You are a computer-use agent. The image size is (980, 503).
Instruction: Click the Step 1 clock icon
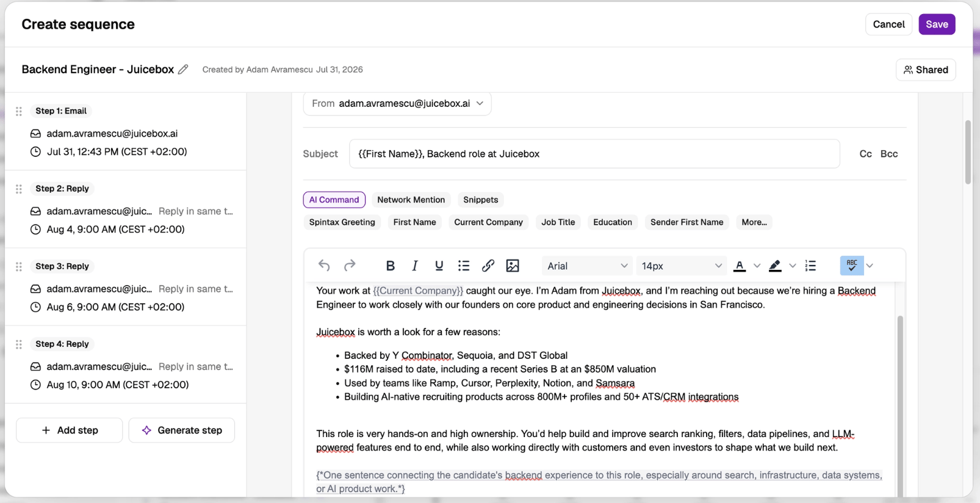point(35,151)
